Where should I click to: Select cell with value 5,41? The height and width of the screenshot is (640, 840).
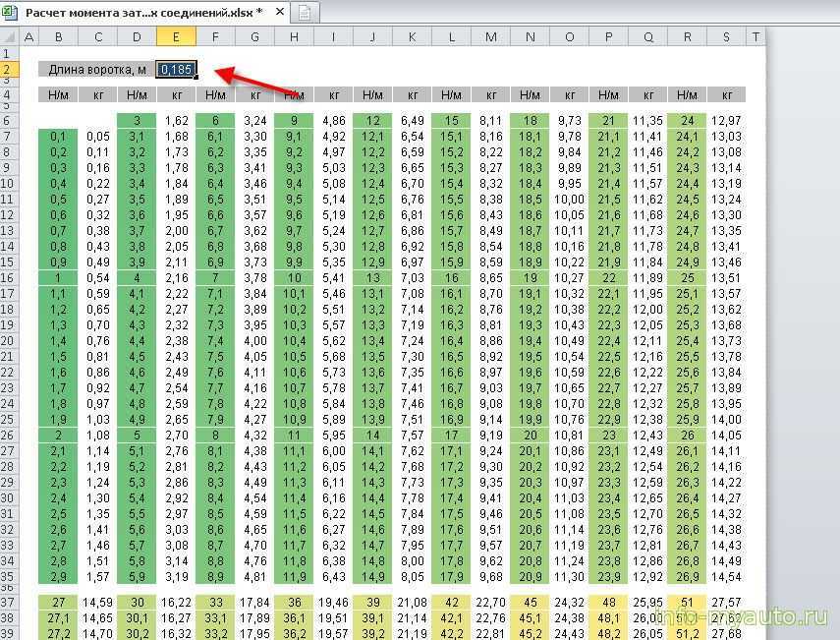[x=334, y=277]
